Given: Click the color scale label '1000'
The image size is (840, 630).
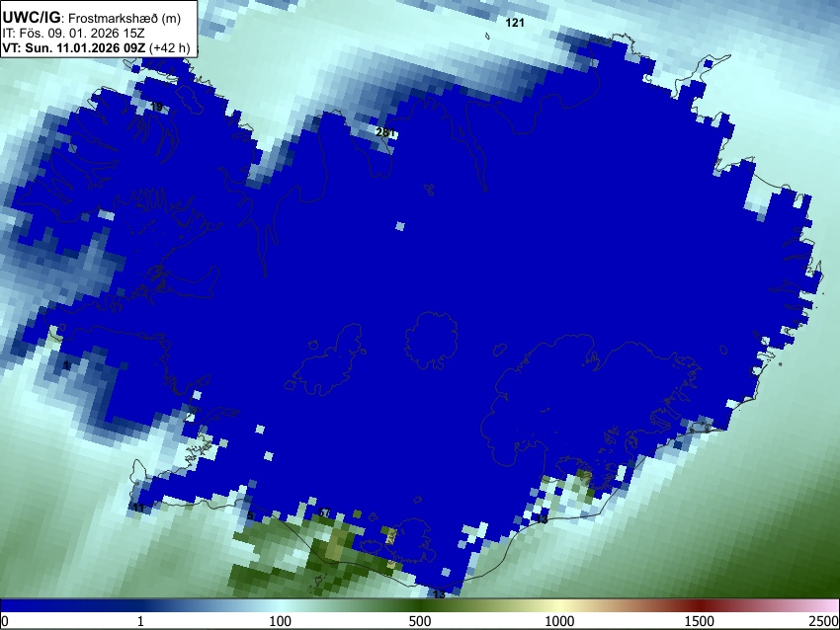Looking at the screenshot, I should pos(559,621).
